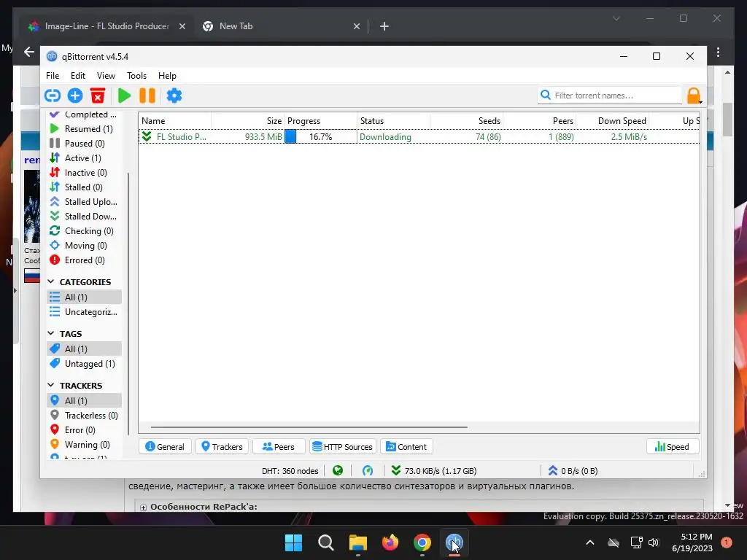Open Firefox from the taskbar
Screen dimensions: 747x560
[390, 542]
